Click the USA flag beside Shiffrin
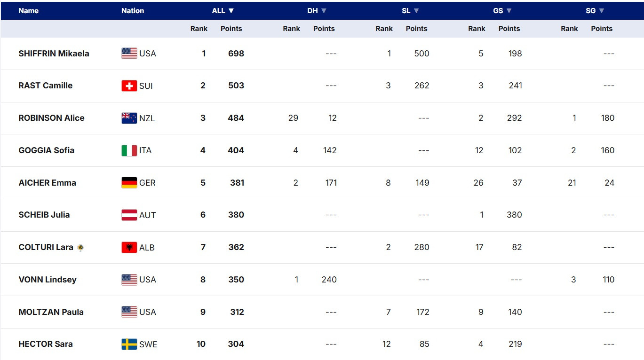 tap(129, 54)
